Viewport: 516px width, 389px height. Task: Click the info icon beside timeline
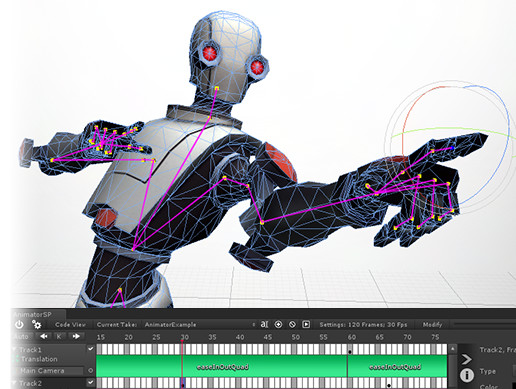(467, 375)
